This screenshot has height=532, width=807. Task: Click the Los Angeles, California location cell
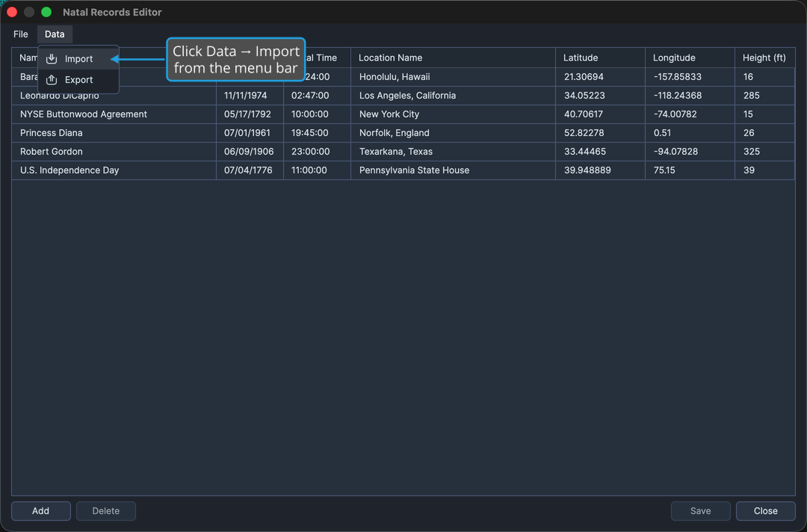pyautogui.click(x=453, y=96)
